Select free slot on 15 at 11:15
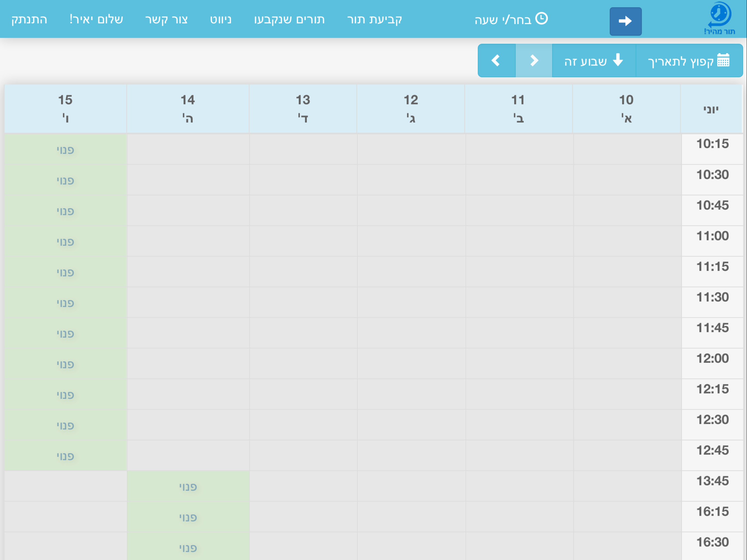This screenshot has height=560, width=747. coord(66,272)
